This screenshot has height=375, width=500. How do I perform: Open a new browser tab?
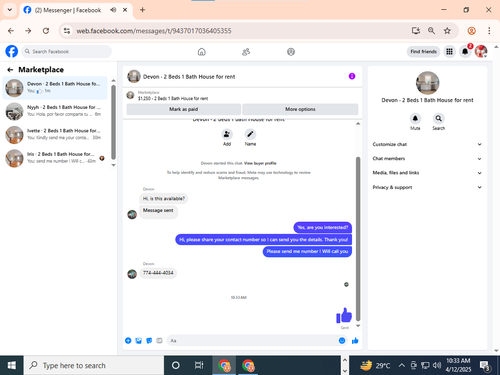[x=142, y=10]
